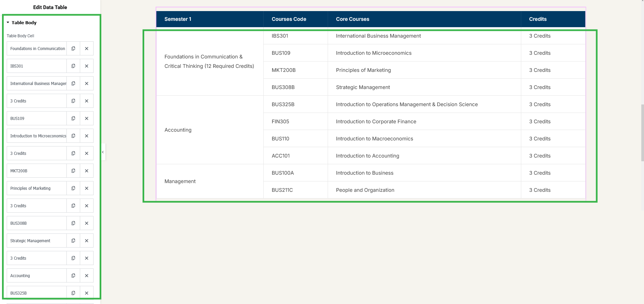The height and width of the screenshot is (304, 644).
Task: Click the Semester 1 column header
Action: coord(178,19)
